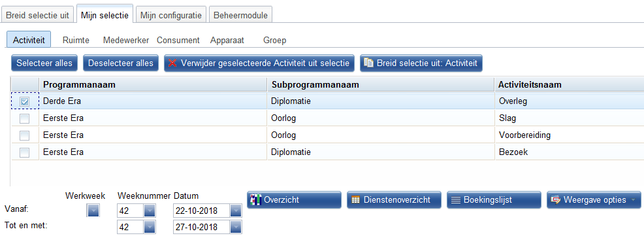The width and height of the screenshot is (644, 240).
Task: Click the Bezoek activity cell
Action: point(570,152)
